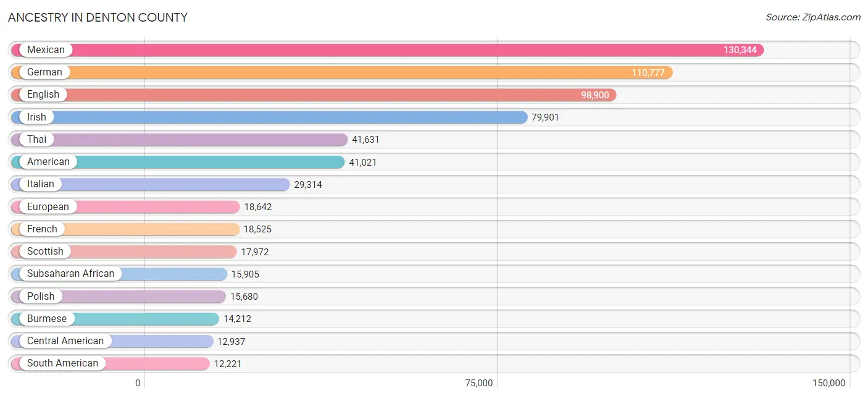
Task: Click the French ancestry bar
Action: [125, 229]
